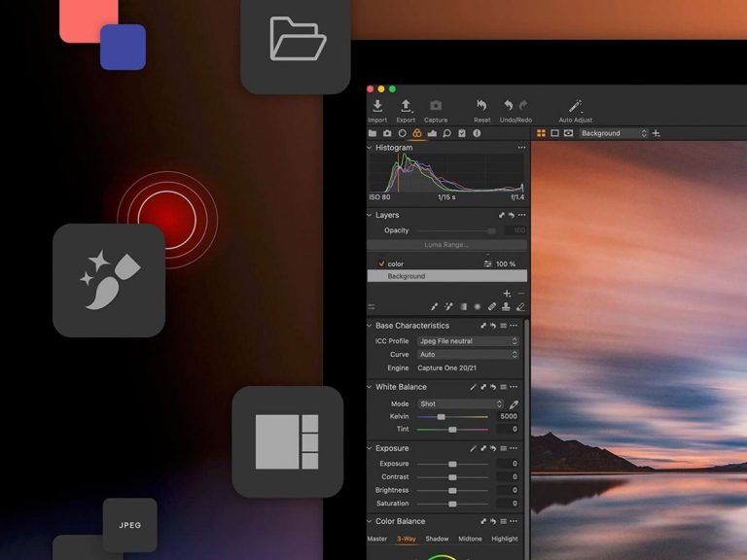The height and width of the screenshot is (560, 747).
Task: Pick the white balance eyedropper tool
Action: tap(514, 404)
